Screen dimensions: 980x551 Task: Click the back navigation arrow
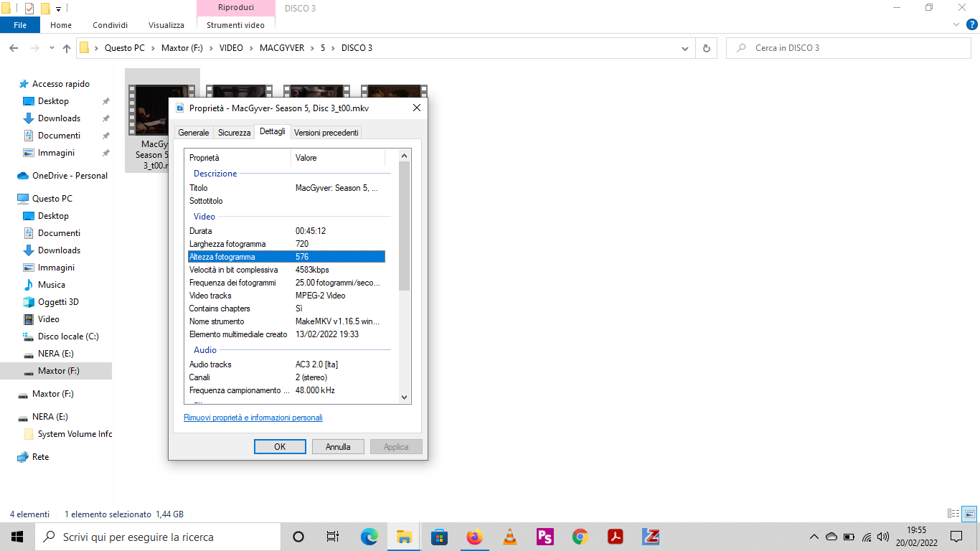click(x=14, y=48)
